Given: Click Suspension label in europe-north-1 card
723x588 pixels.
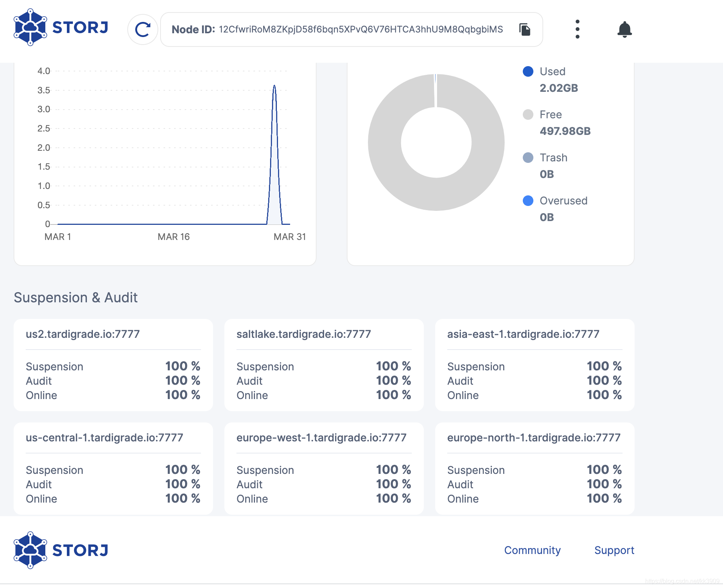Looking at the screenshot, I should pos(476,470).
